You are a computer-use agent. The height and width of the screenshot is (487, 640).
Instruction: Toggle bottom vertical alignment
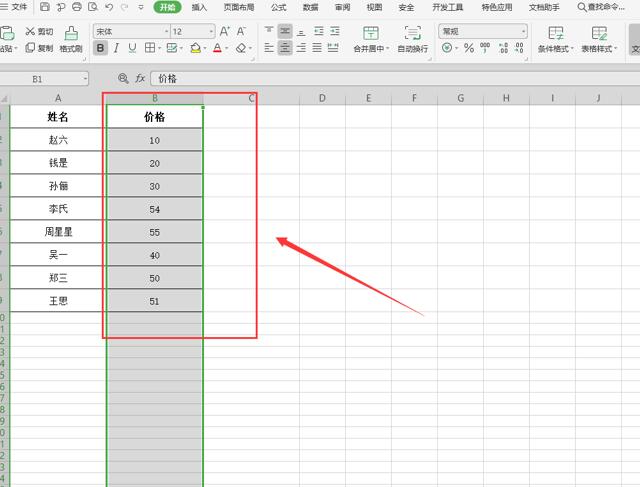(x=301, y=31)
